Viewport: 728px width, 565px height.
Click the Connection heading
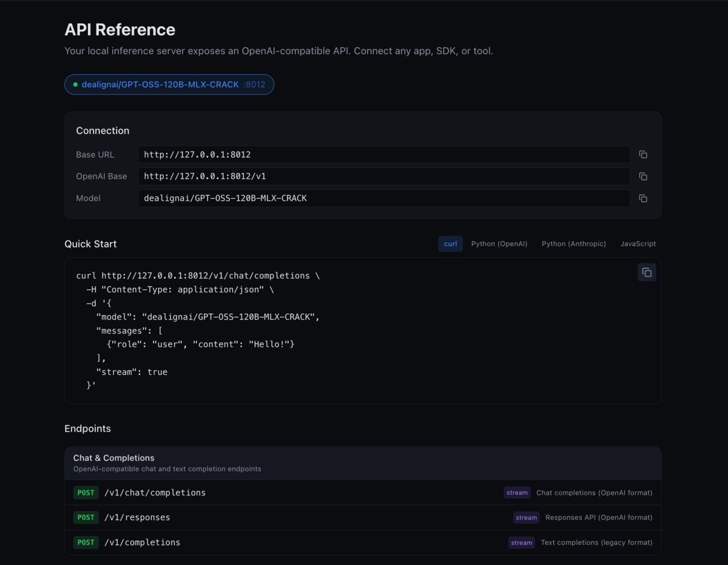point(103,131)
